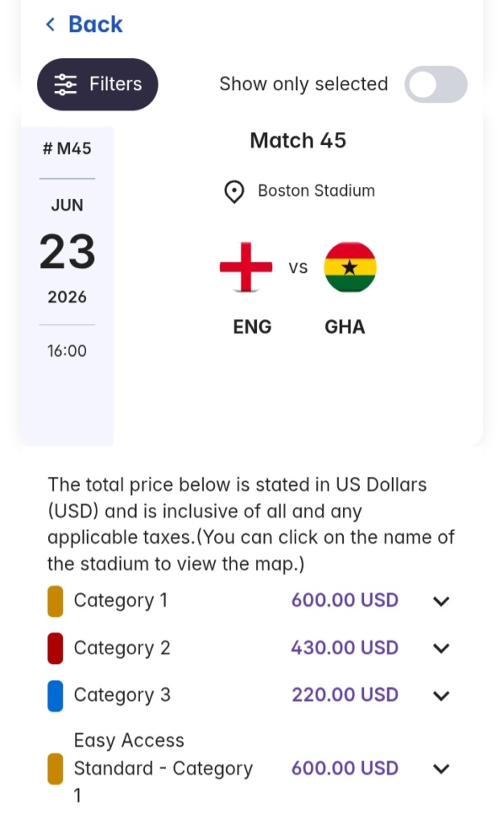Image resolution: width=504 pixels, height=825 pixels.
Task: Expand the Category 1 price details
Action: tap(441, 601)
